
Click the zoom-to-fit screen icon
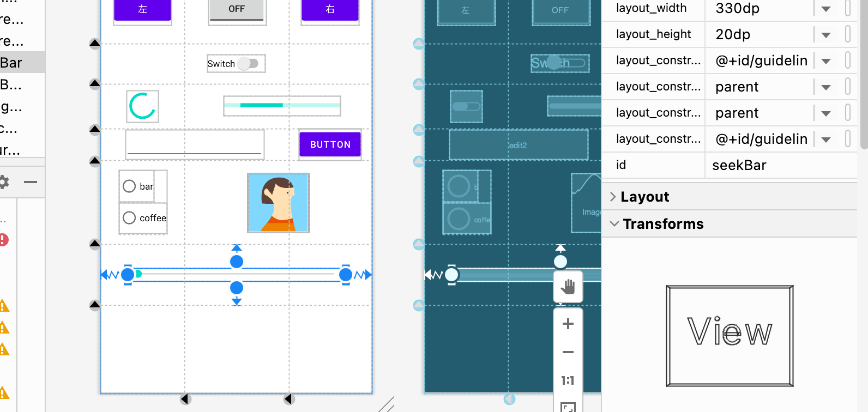pos(568,407)
